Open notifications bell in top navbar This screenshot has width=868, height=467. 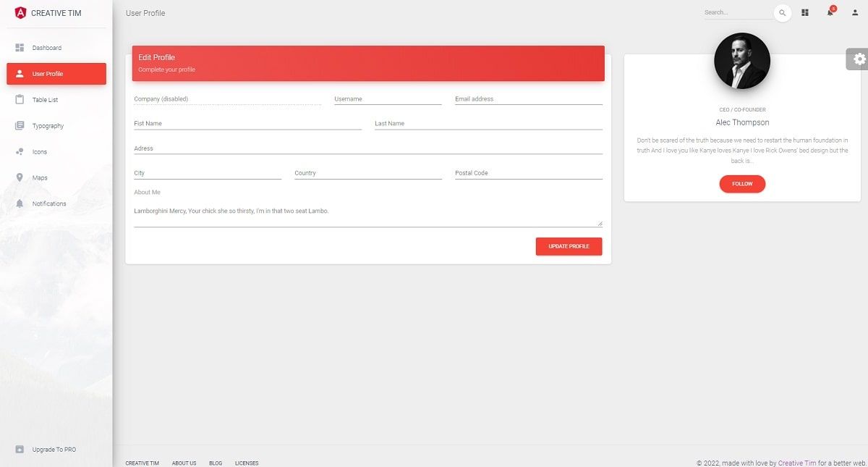pos(830,12)
